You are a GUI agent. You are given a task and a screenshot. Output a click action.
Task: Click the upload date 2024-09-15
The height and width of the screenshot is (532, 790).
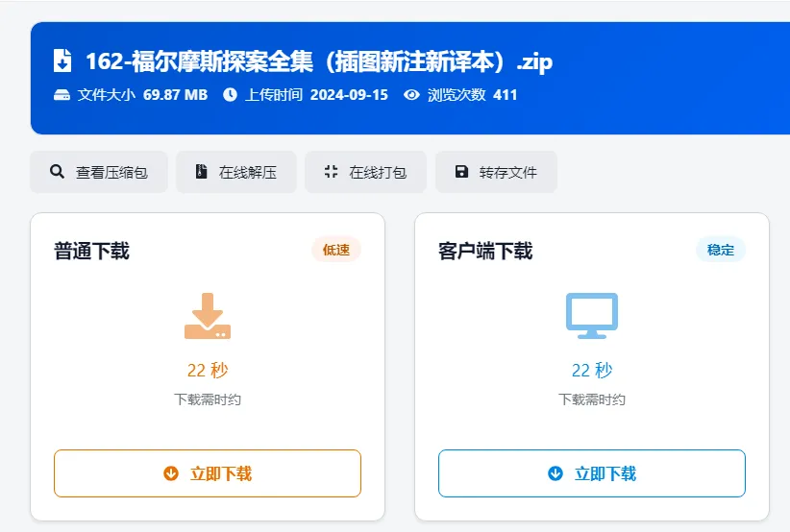[x=349, y=95]
